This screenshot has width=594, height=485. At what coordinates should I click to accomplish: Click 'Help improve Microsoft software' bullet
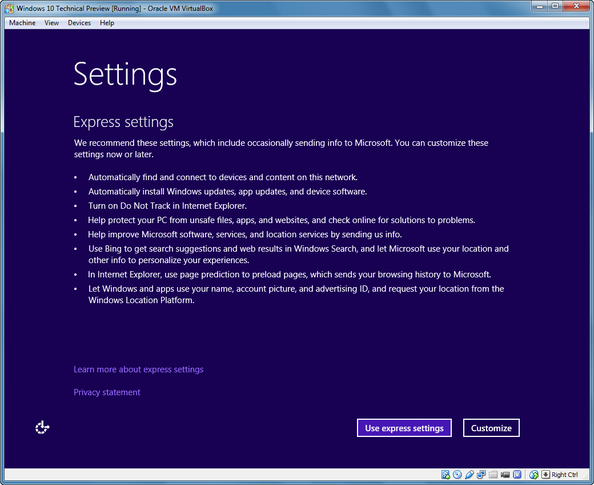[245, 235]
